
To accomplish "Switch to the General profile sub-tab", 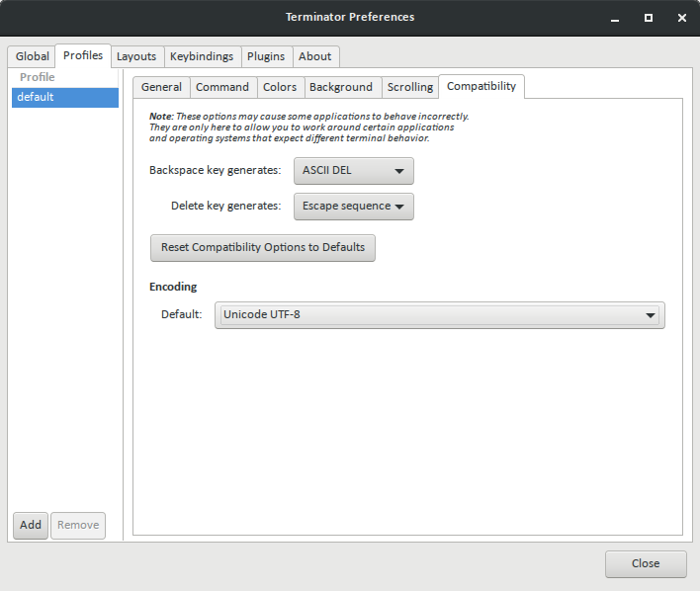I will [x=161, y=87].
